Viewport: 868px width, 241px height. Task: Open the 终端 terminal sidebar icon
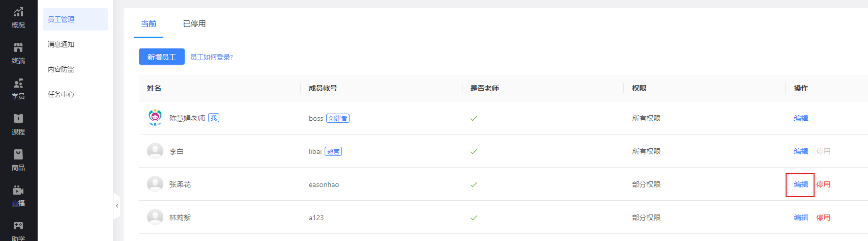tap(18, 47)
